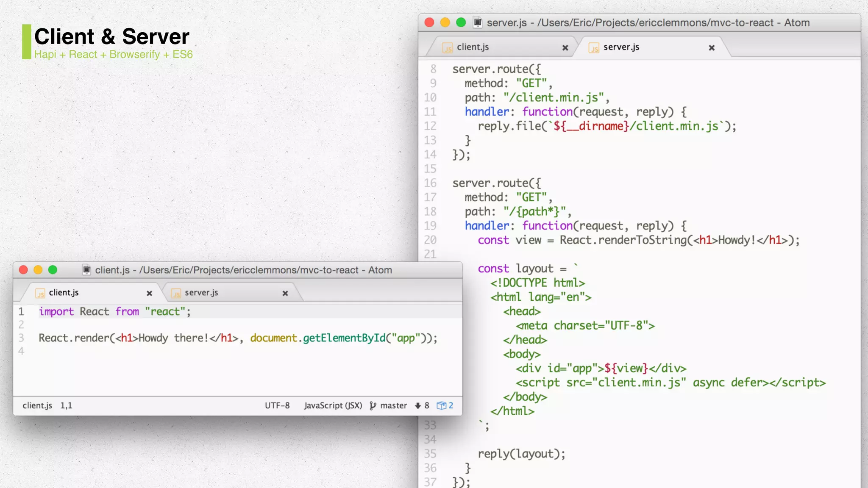The image size is (868, 488).
Task: Minimize the server.js Atom window
Action: point(445,22)
